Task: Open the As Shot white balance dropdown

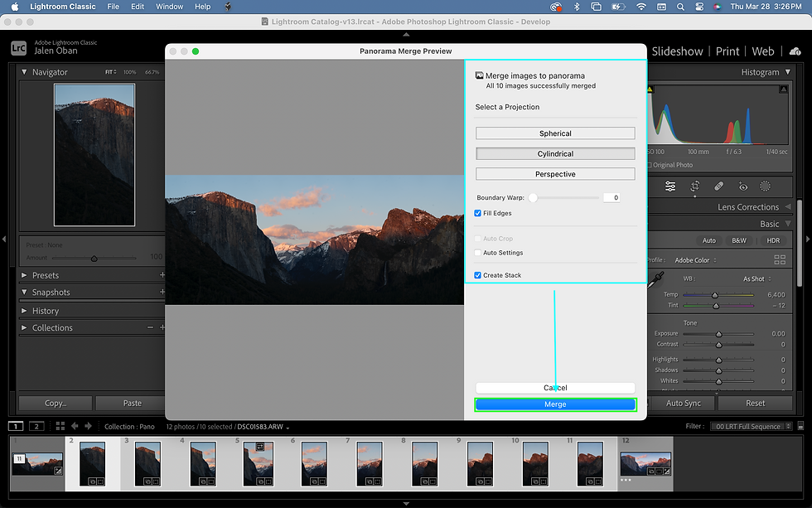Action: click(x=757, y=278)
